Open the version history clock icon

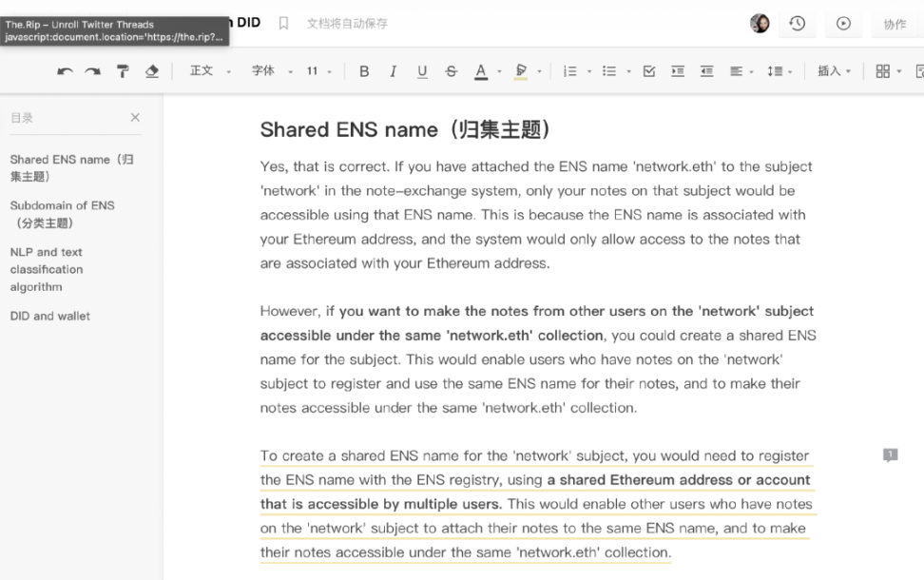(797, 24)
